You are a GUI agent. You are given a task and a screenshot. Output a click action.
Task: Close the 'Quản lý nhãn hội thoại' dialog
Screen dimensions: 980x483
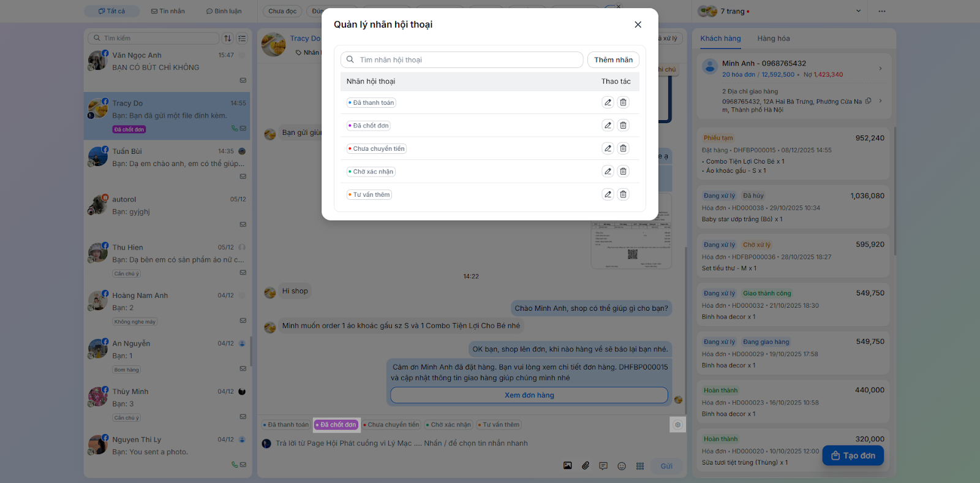tap(638, 25)
